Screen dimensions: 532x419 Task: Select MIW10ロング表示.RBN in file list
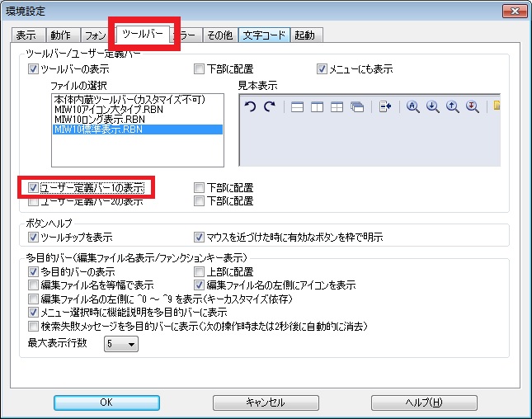(x=99, y=120)
